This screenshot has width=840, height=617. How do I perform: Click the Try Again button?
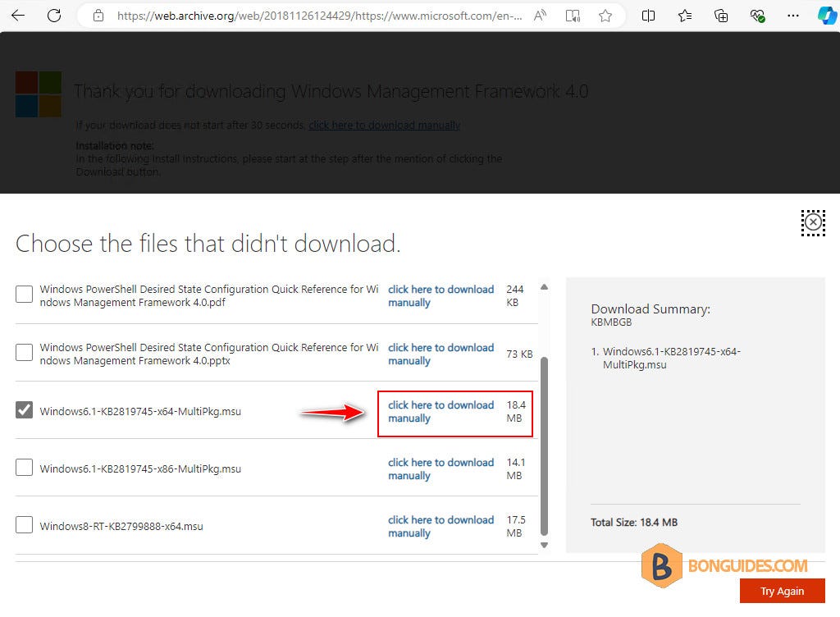[x=782, y=591]
